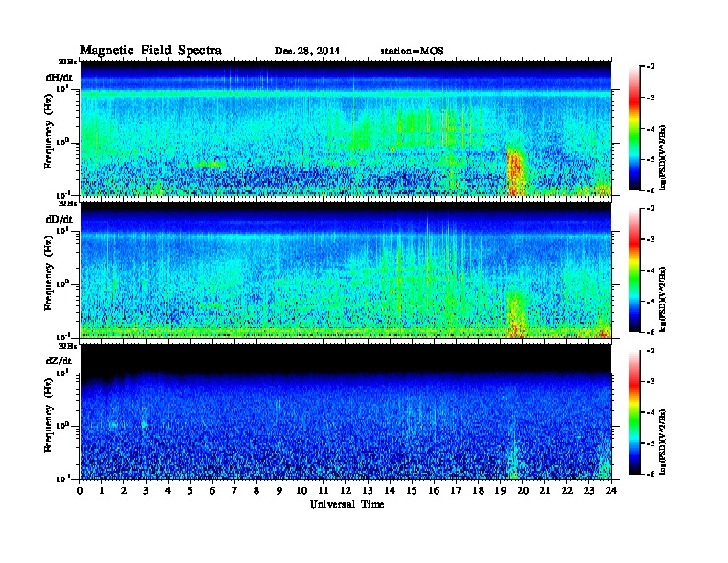
Task: Click hour tick label '17' on time axis
Action: (x=457, y=490)
